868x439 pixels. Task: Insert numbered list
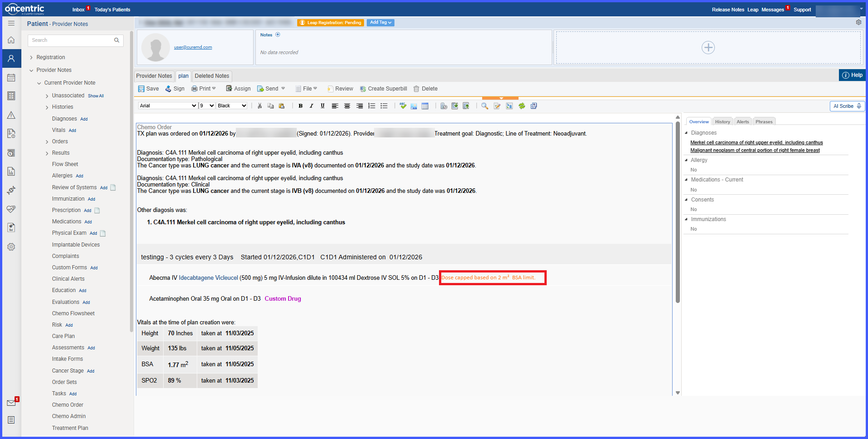click(372, 106)
